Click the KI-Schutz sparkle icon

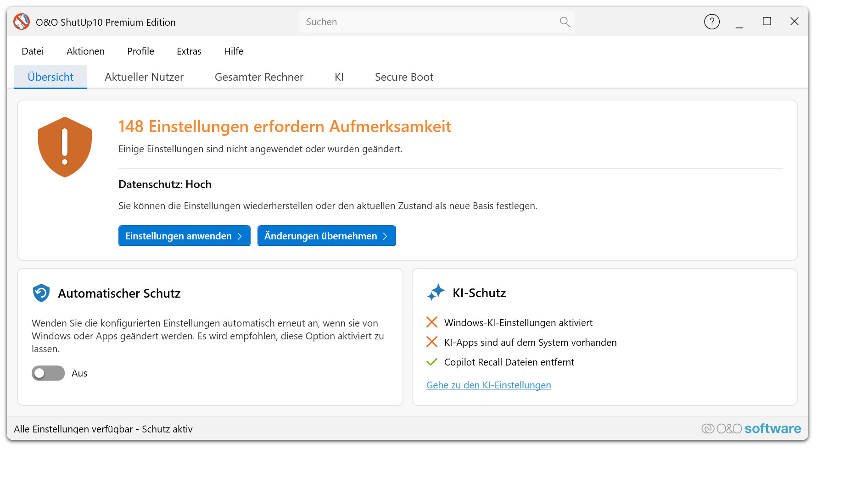click(x=436, y=292)
